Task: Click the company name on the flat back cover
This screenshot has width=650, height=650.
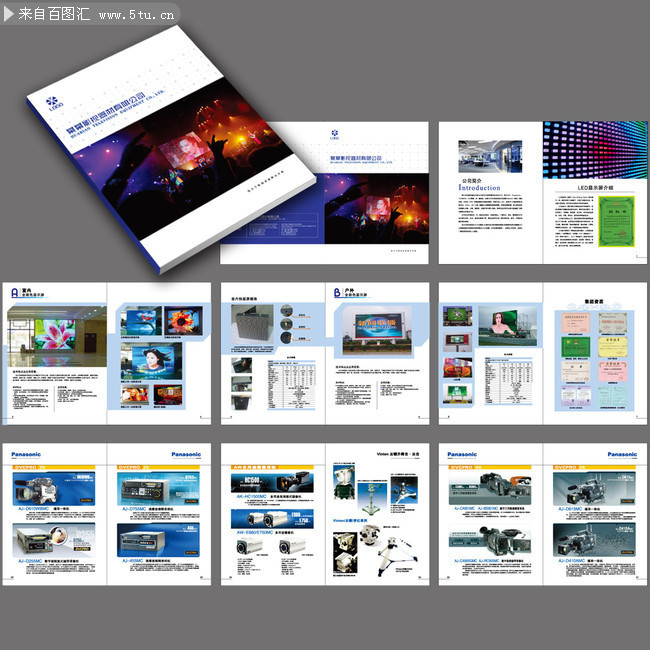Action: (356, 158)
